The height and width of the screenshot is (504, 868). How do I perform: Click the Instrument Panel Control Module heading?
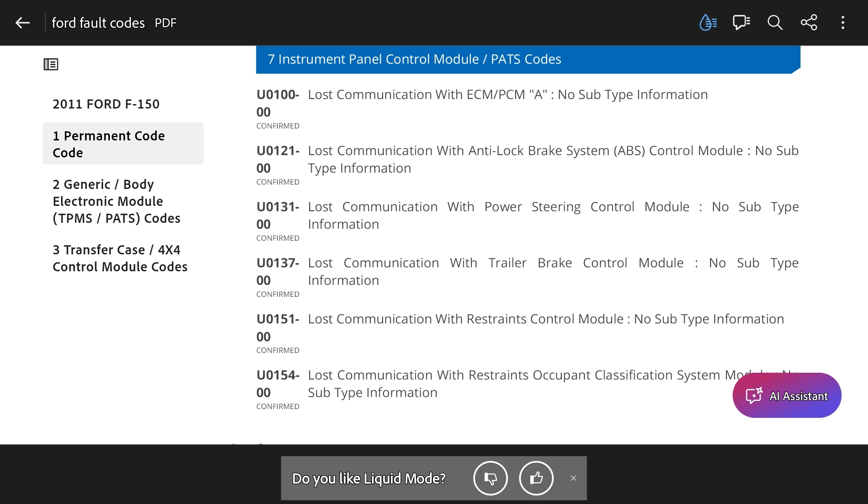click(x=414, y=59)
